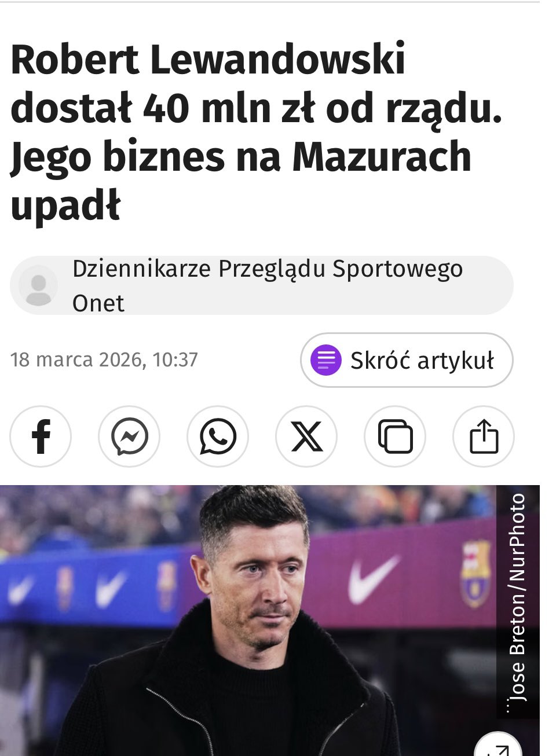This screenshot has height=756, width=556.
Task: Click the white Nike swoosh on the pink board
Action: 374,578
